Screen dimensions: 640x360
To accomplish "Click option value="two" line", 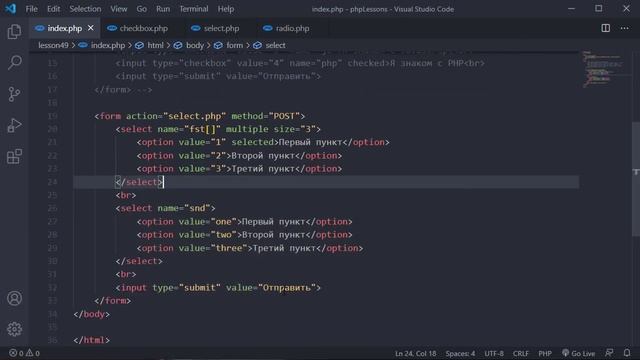I will coord(244,235).
